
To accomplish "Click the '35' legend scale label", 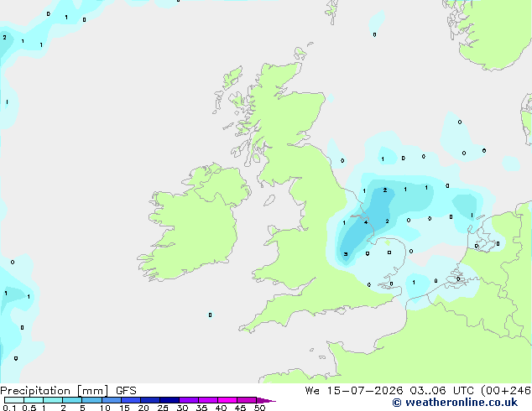I will point(201,408).
